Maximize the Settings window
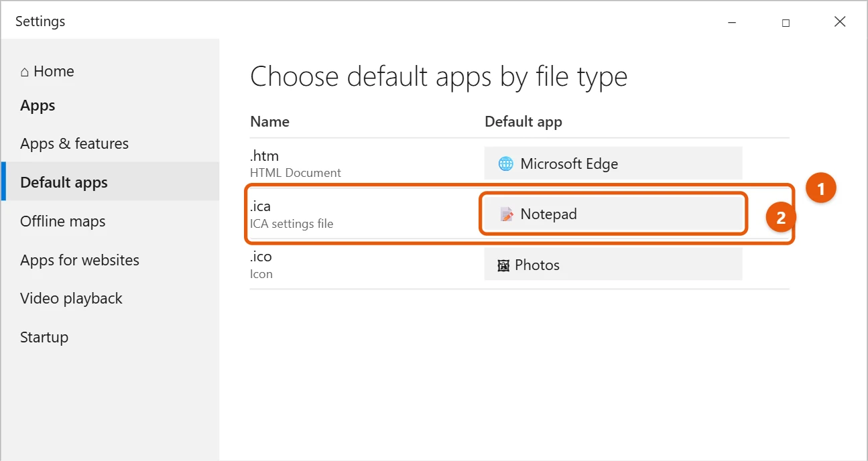Screen dimensions: 868x461 tap(786, 22)
